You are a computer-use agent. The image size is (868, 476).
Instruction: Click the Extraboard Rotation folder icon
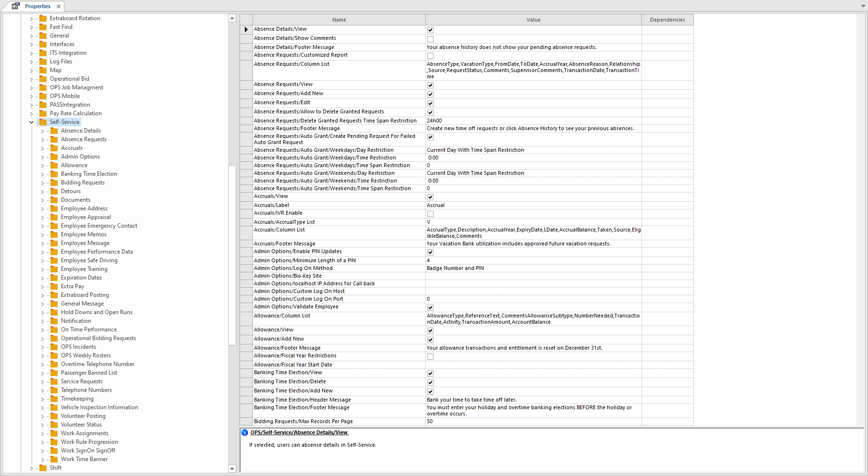click(43, 18)
